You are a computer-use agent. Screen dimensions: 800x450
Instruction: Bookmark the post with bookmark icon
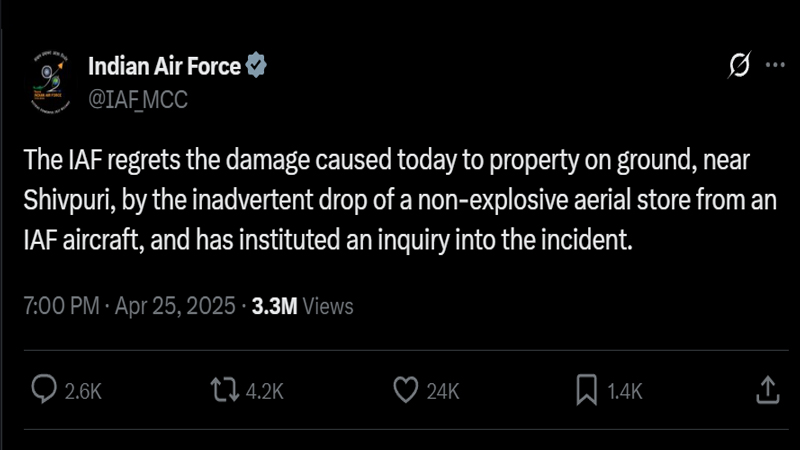coord(587,390)
